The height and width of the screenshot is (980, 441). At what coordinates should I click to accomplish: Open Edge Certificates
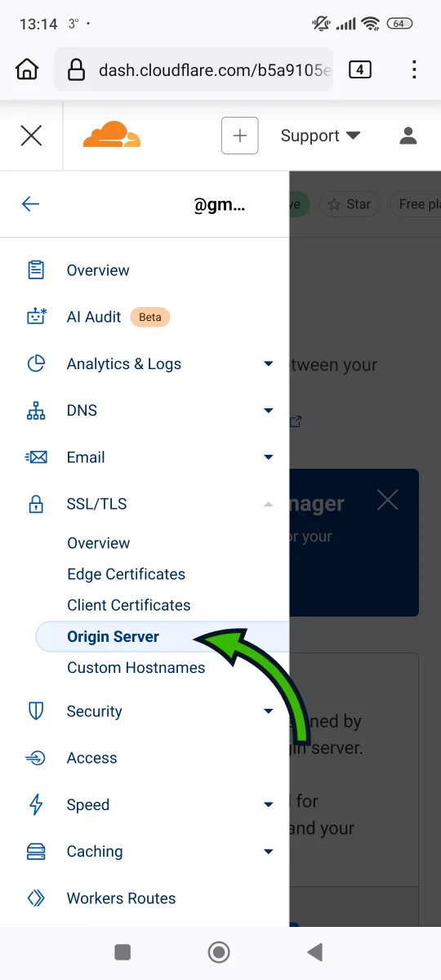[x=127, y=574]
